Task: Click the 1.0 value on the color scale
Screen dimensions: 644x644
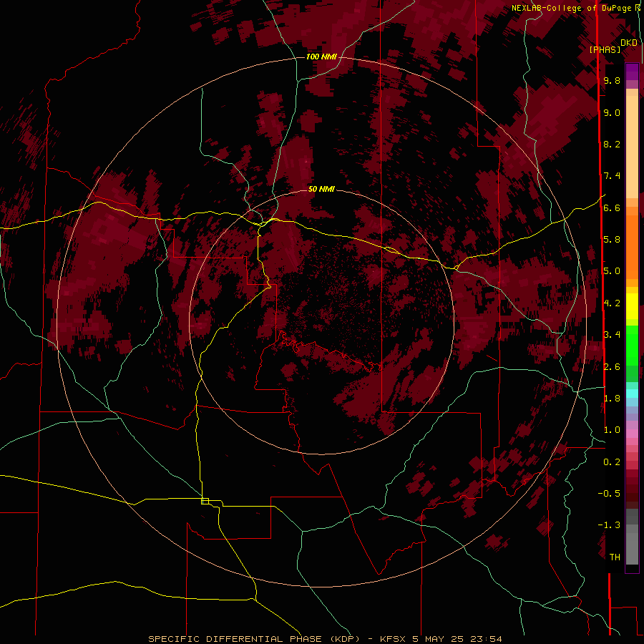Action: click(x=612, y=430)
